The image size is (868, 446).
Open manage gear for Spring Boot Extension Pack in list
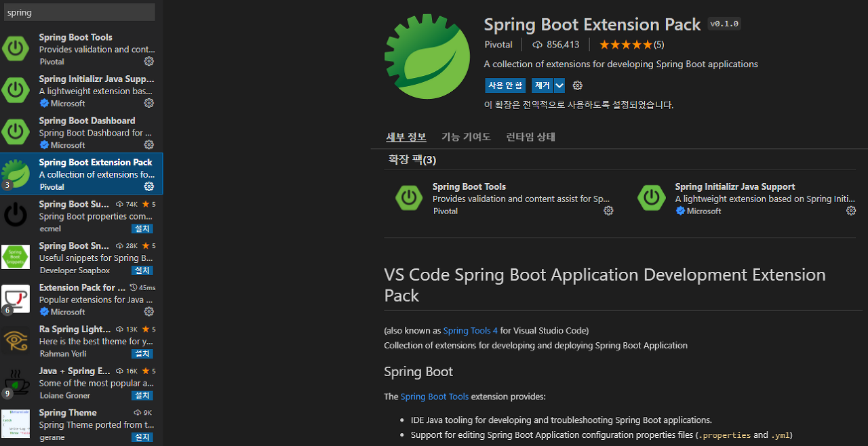(149, 186)
